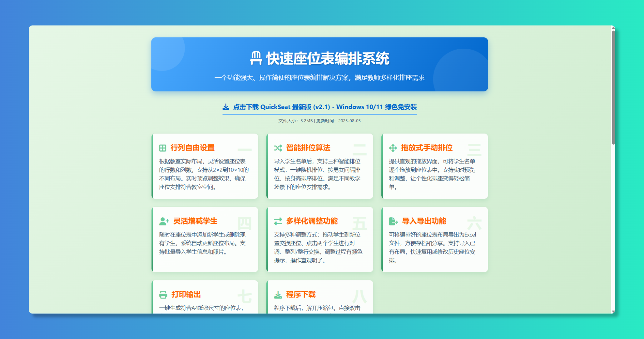Click the add-user icon next to 灵活增减学生
The width and height of the screenshot is (644, 339).
click(x=164, y=221)
